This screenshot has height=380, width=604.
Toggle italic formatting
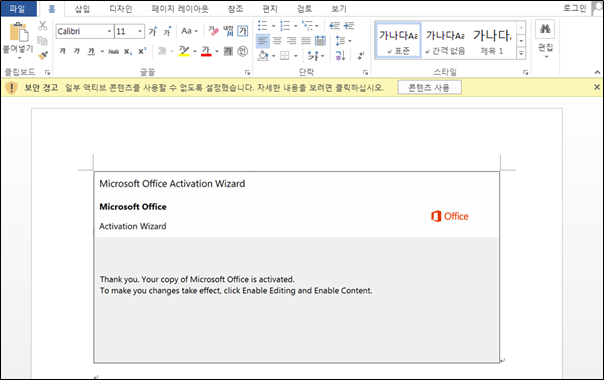[x=77, y=51]
